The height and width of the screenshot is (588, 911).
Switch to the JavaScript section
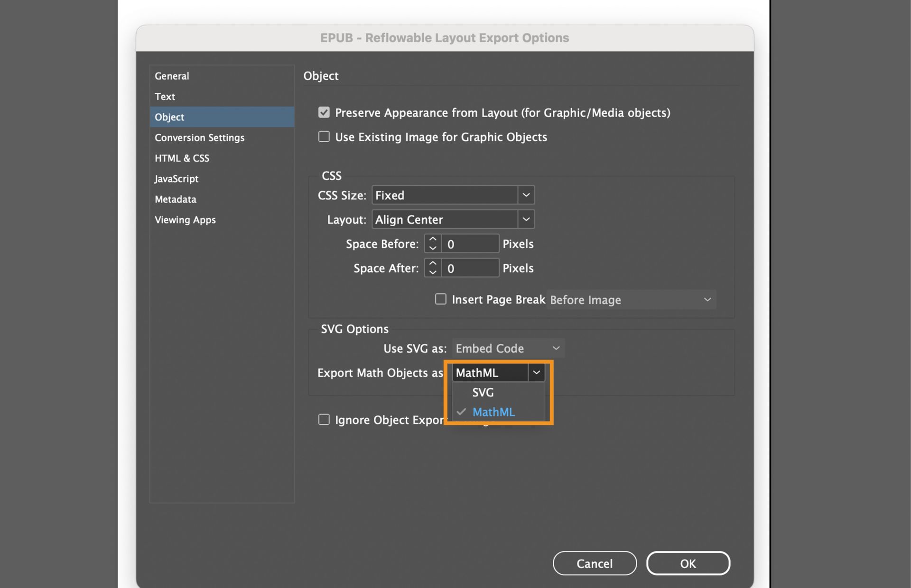[x=176, y=179]
